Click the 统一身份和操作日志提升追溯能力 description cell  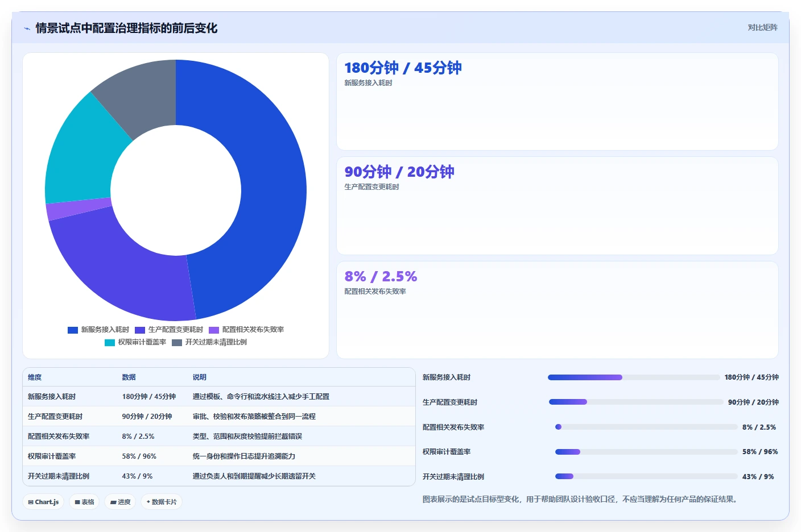[244, 456]
